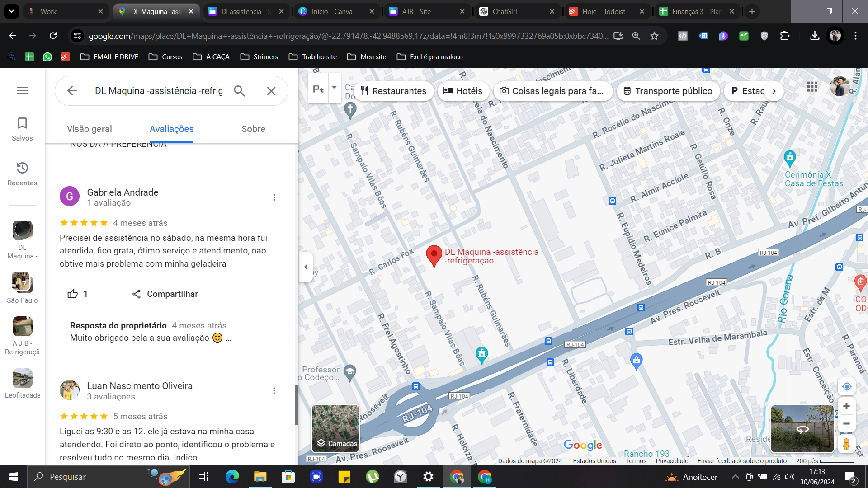
Task: Open new browser tab
Action: (752, 11)
